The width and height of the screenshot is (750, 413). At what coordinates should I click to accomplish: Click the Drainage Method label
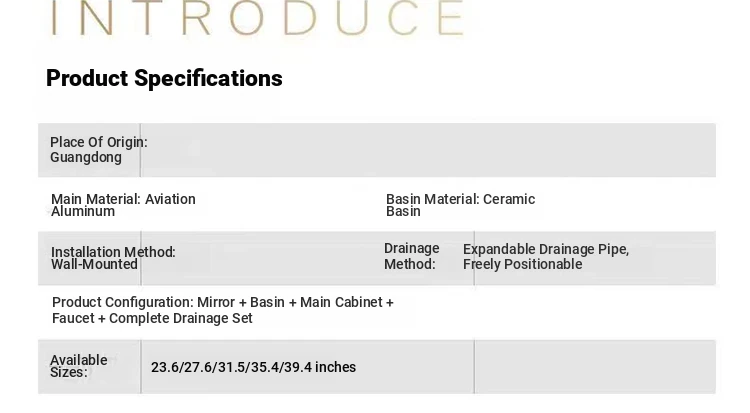pyautogui.click(x=411, y=256)
